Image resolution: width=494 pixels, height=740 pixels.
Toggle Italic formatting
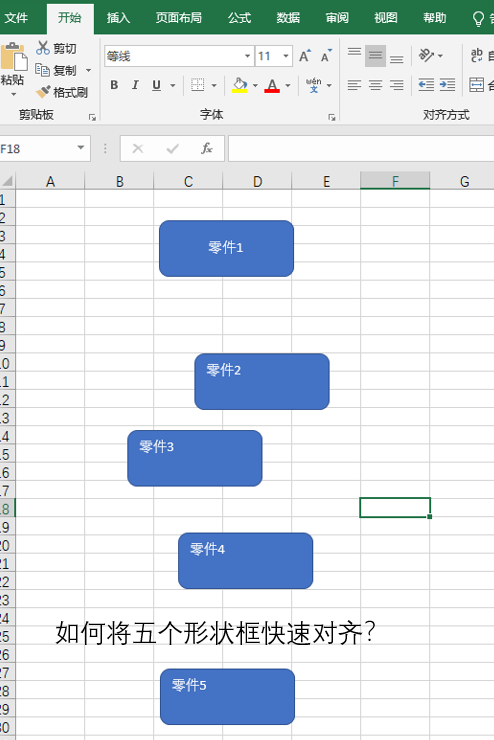tap(135, 85)
